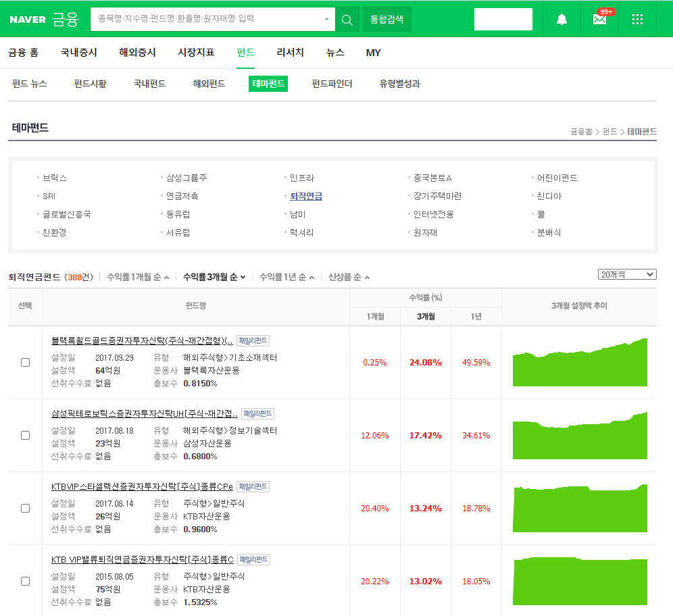673x616 pixels.
Task: Select the 연금저축 theme link
Action: 182,196
